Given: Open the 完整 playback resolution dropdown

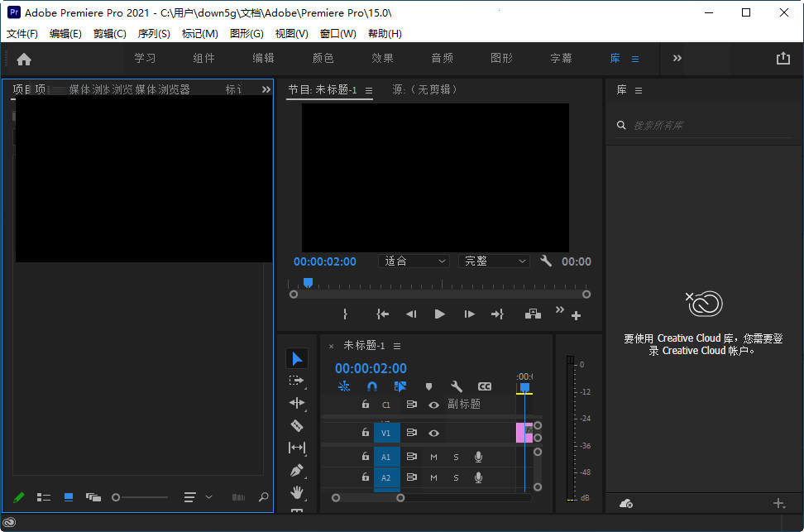Looking at the screenshot, I should [x=493, y=261].
